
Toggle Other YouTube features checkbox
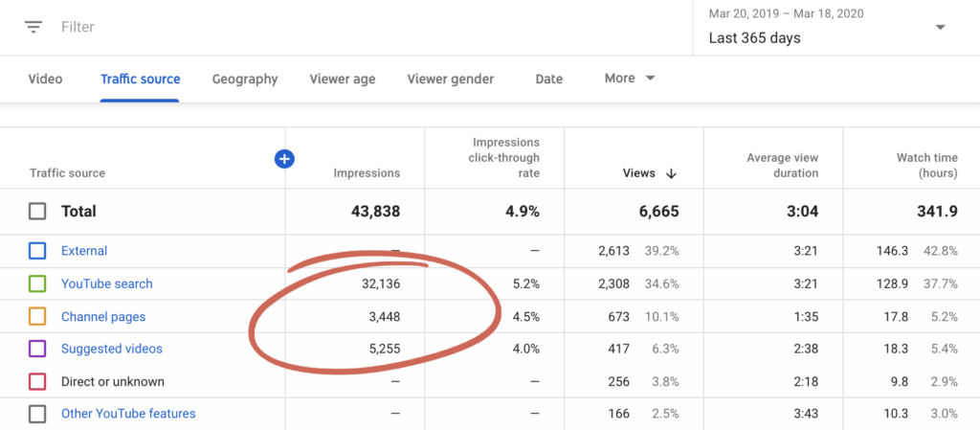point(37,414)
